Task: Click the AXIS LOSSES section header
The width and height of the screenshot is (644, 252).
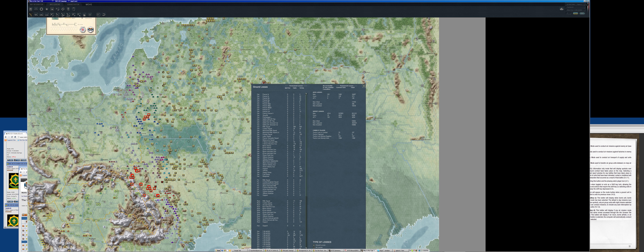Action: [318, 92]
